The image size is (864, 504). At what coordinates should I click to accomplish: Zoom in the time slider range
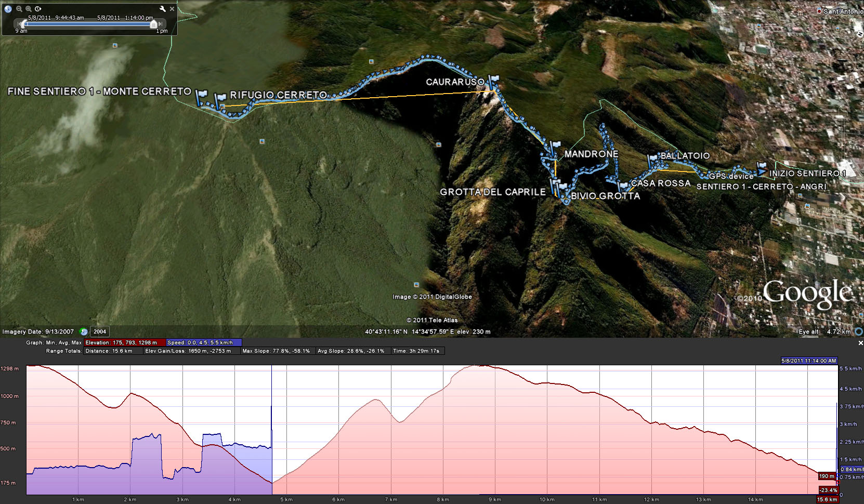pos(29,8)
